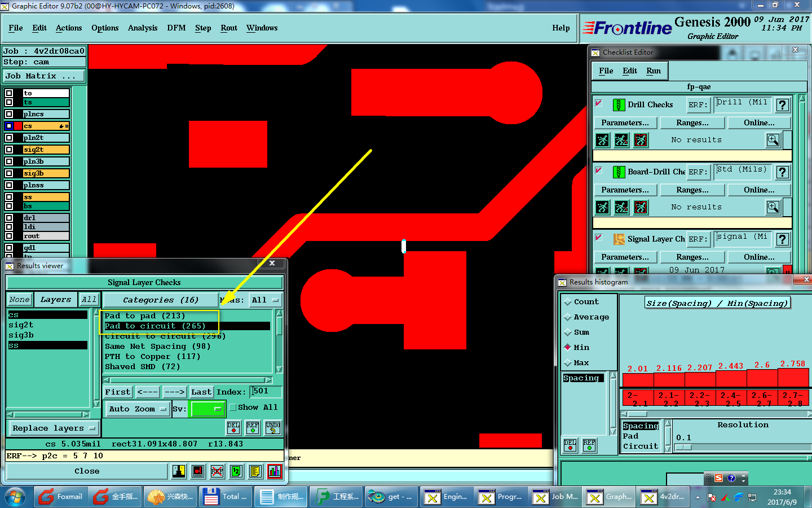Select sig2t in results layers list
This screenshot has width=812, height=508.
(21, 325)
